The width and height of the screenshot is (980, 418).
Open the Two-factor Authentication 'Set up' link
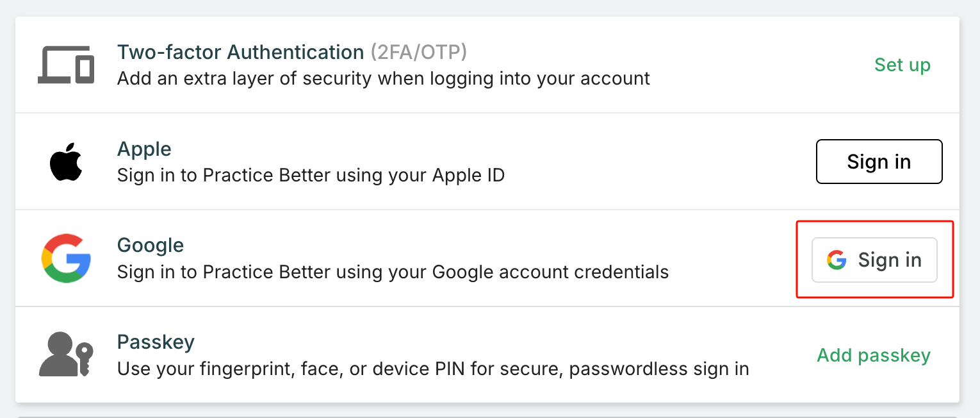[x=902, y=65]
